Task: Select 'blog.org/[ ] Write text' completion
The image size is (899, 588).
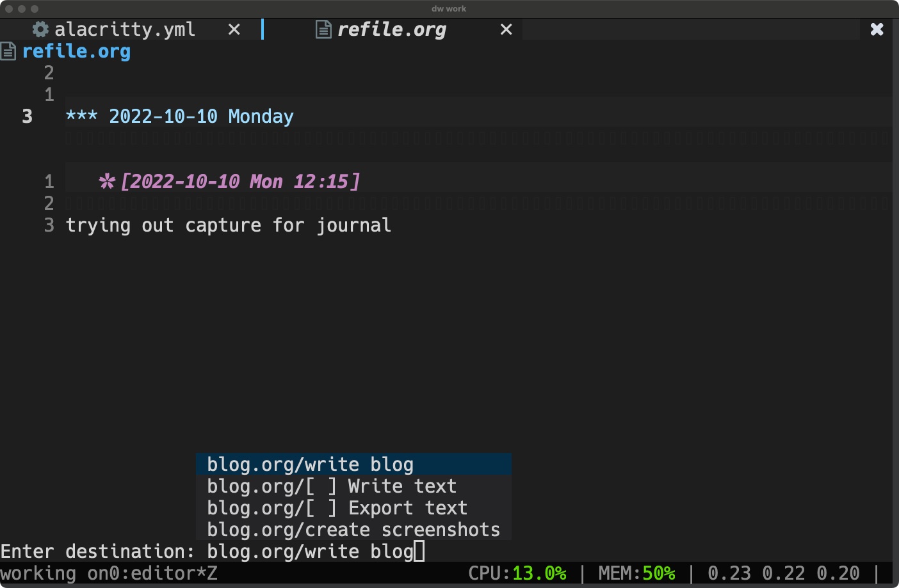Action: 353,486
